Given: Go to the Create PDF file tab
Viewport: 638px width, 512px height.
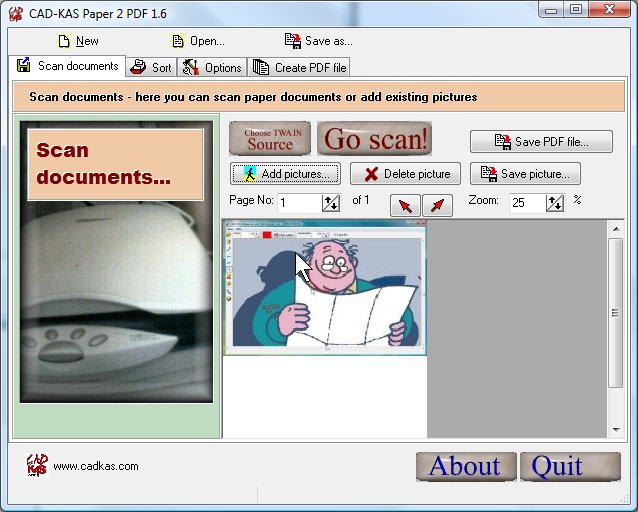Looking at the screenshot, I should [x=299, y=67].
